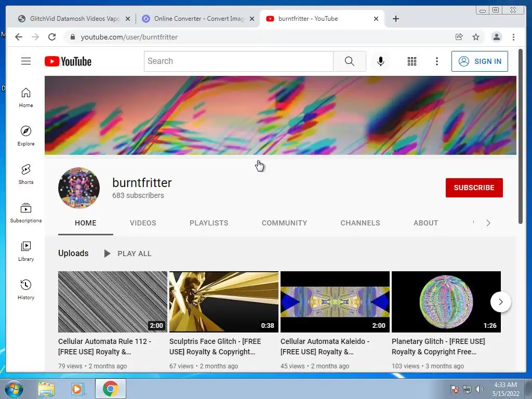Open the Chrome three-dot menu
532x399 pixels.
(x=513, y=37)
